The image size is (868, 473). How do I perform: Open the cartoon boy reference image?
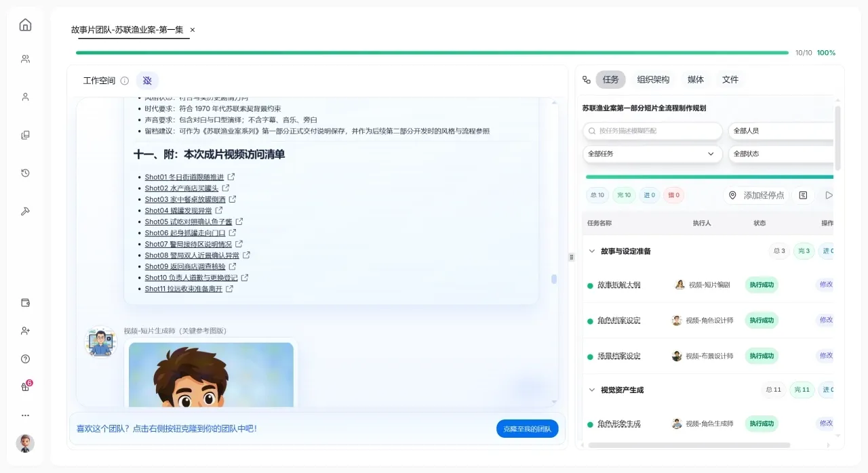coord(211,374)
